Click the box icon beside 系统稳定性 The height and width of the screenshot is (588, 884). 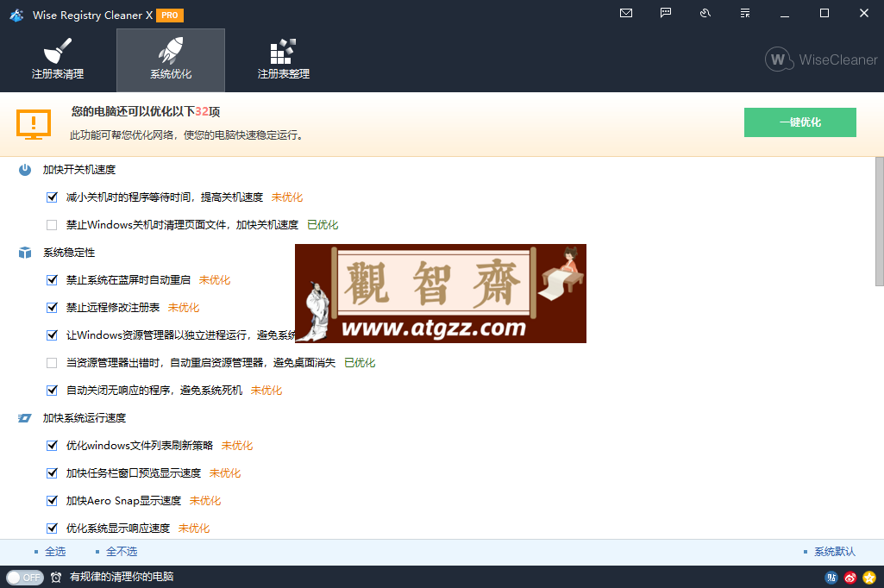click(x=25, y=253)
